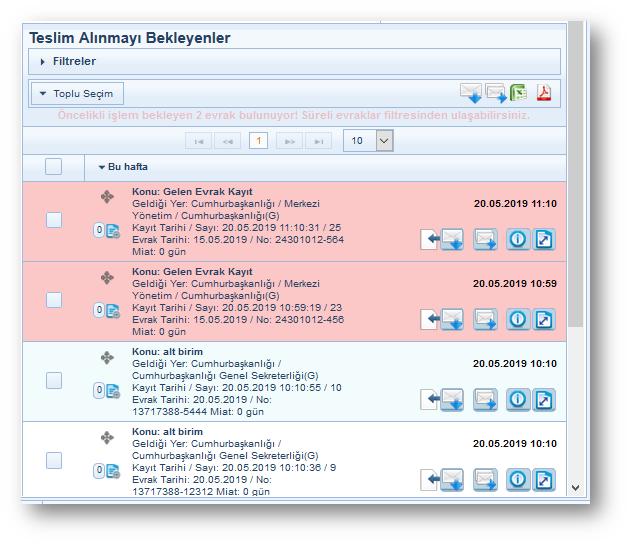Screen dimensions: 632x546
Task: Receive the 20.05.2019 11:10 document
Action: coord(452,239)
